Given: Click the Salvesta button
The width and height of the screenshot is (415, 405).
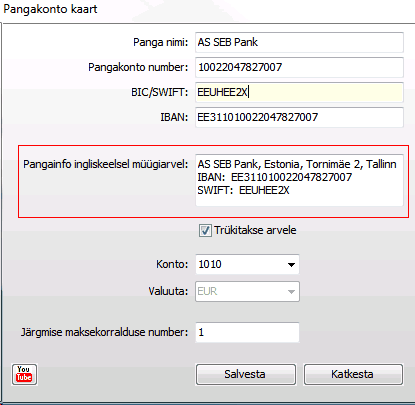Looking at the screenshot, I should [246, 374].
